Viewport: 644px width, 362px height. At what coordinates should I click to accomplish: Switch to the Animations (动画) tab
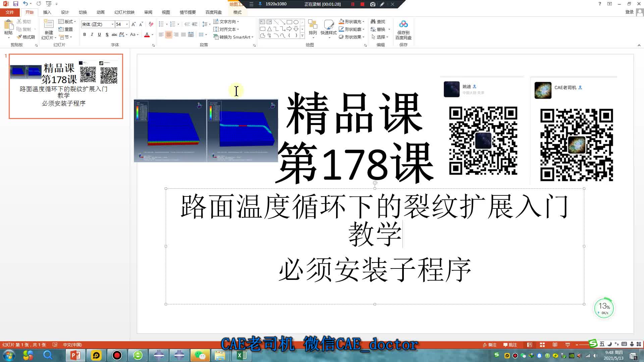coord(100,12)
